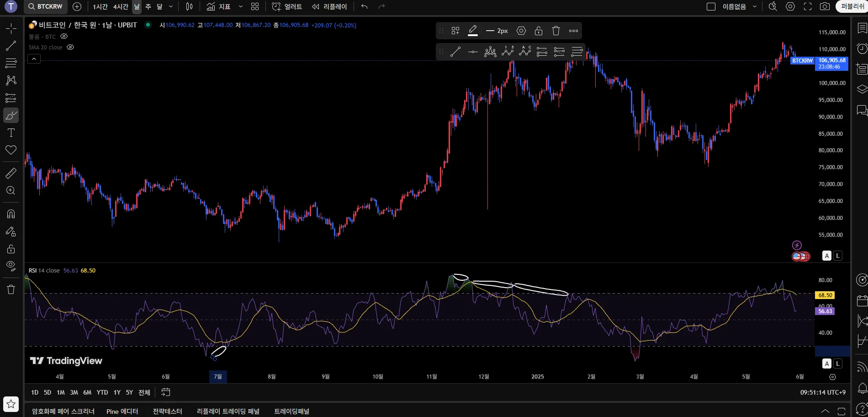Image resolution: width=868 pixels, height=417 pixels.
Task: Open the alert (얼러트) clock icon
Action: pos(276,6)
